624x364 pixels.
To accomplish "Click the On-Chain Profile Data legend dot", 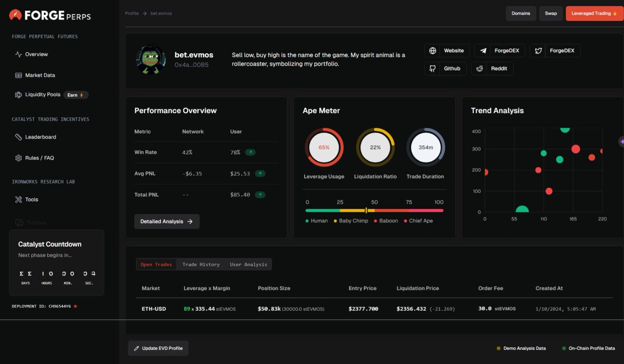I will point(564,348).
